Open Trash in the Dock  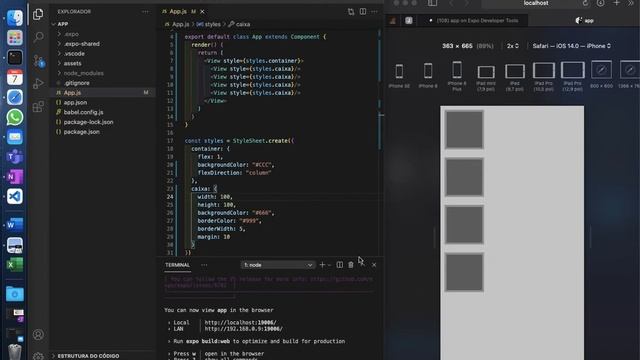tap(15, 352)
